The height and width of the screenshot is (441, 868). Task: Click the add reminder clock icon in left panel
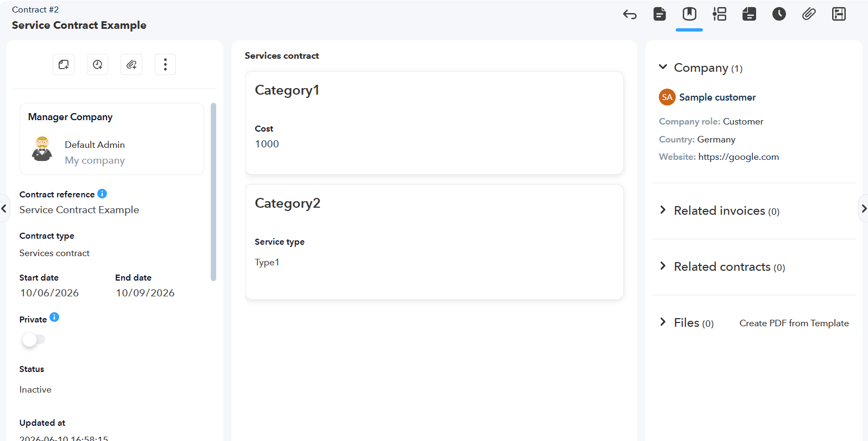tap(98, 65)
